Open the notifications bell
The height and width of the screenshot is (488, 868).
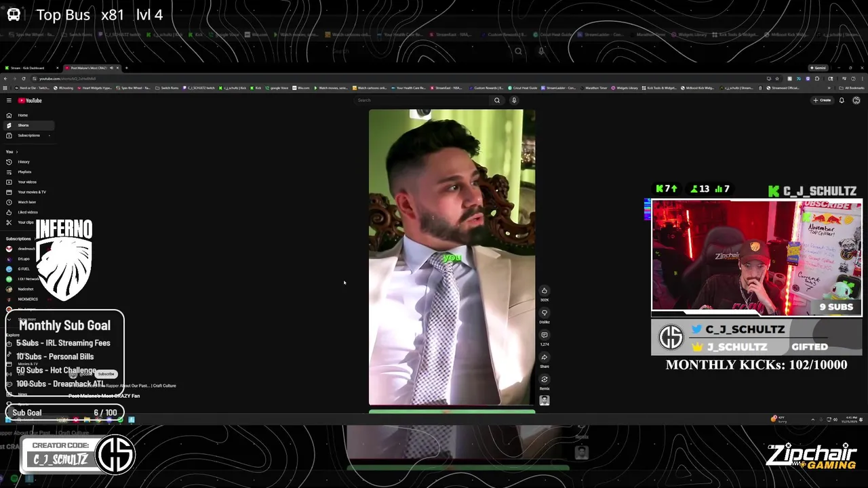pos(842,100)
